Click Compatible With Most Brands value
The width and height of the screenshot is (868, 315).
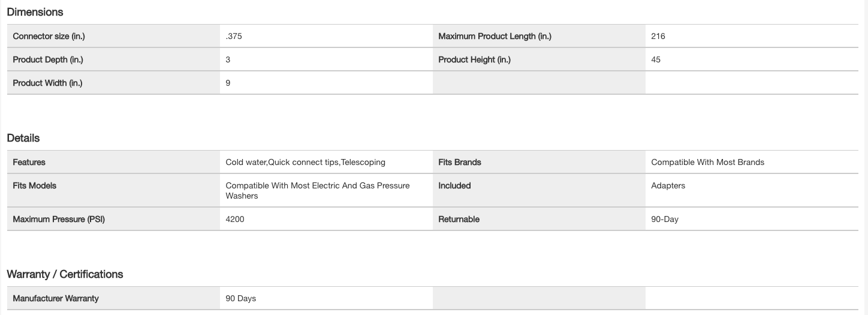[707, 162]
